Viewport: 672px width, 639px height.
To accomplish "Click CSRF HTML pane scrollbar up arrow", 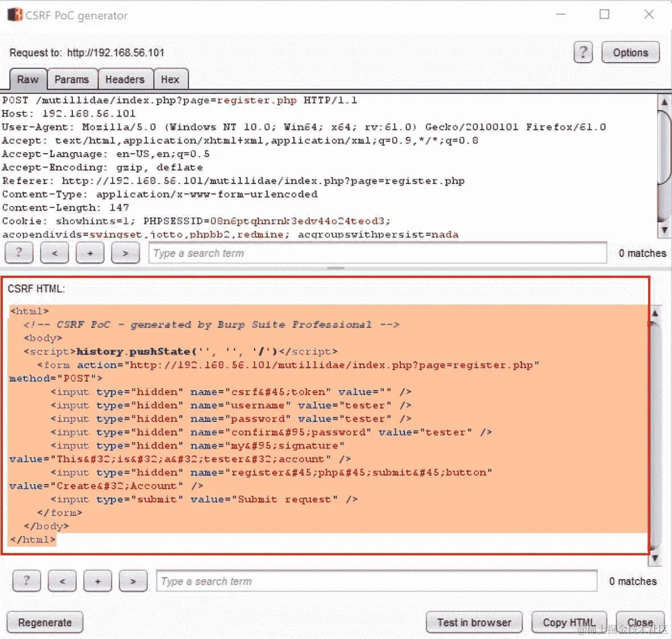I will coord(655,313).
